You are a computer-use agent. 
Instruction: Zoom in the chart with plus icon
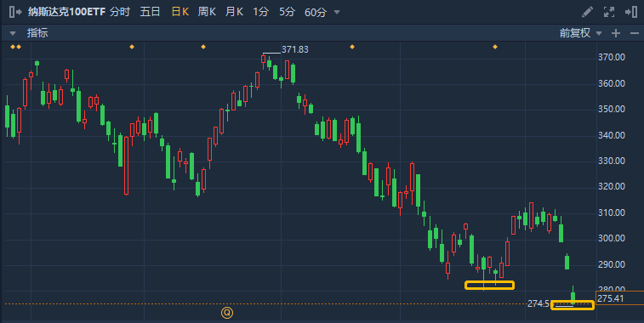click(616, 33)
